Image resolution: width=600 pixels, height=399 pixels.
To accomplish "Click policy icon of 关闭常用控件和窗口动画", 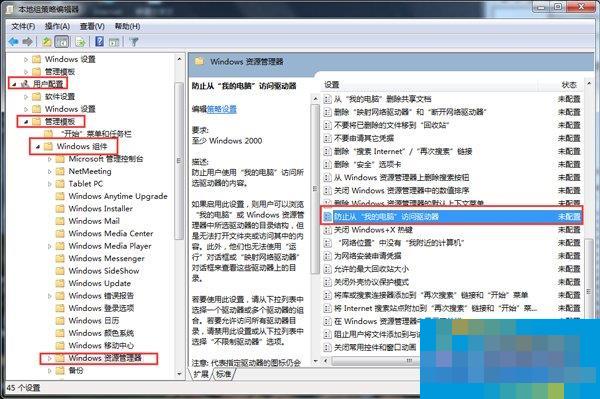I will pyautogui.click(x=327, y=347).
